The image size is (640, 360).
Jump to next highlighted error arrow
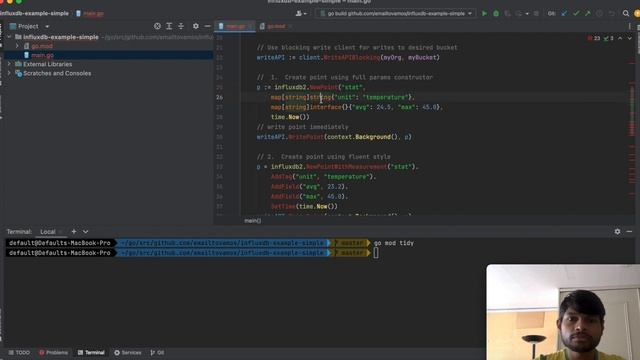pos(629,38)
